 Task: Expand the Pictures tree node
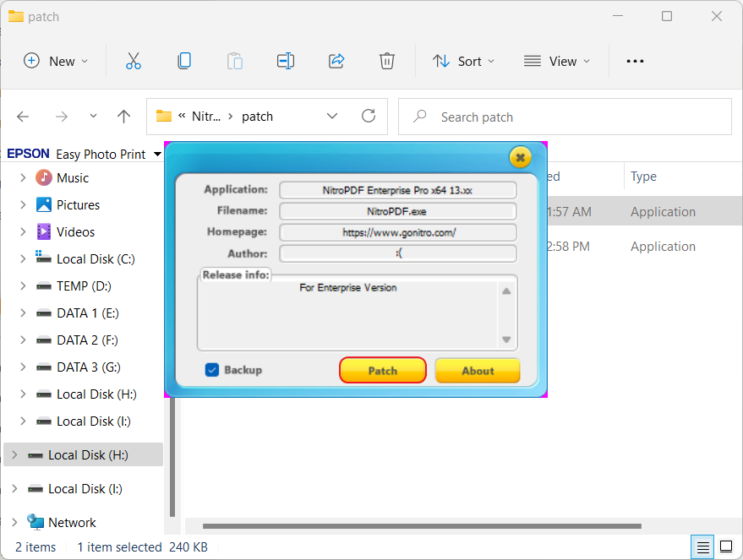(22, 205)
